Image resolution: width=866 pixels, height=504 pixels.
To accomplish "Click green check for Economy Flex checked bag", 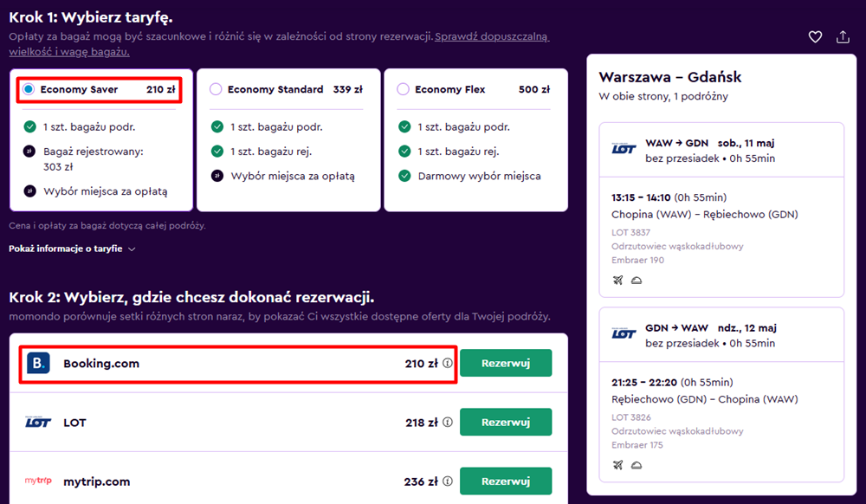I will [x=404, y=152].
